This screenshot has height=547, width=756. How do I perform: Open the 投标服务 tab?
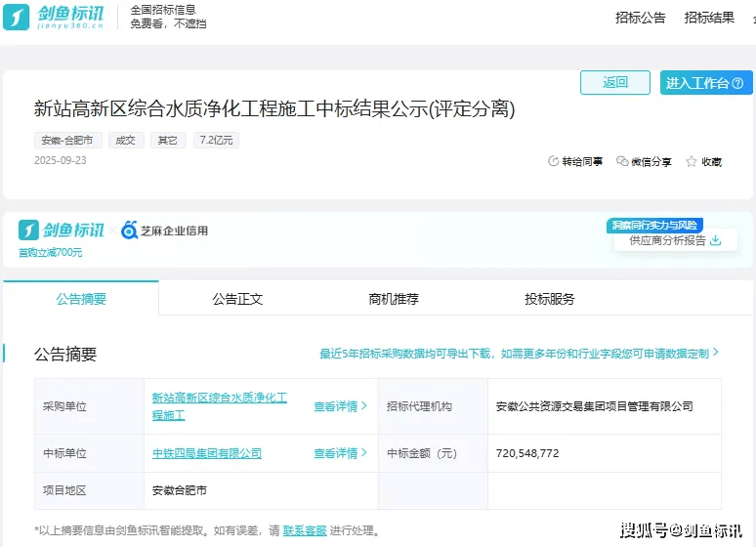pyautogui.click(x=550, y=299)
